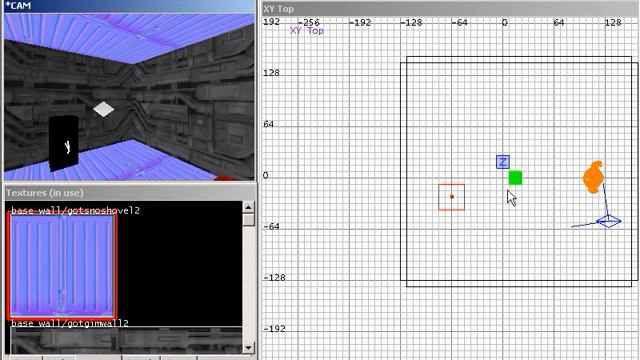Click the Textures panel scroll down arrow
The width and height of the screenshot is (640, 360).
[x=248, y=348]
